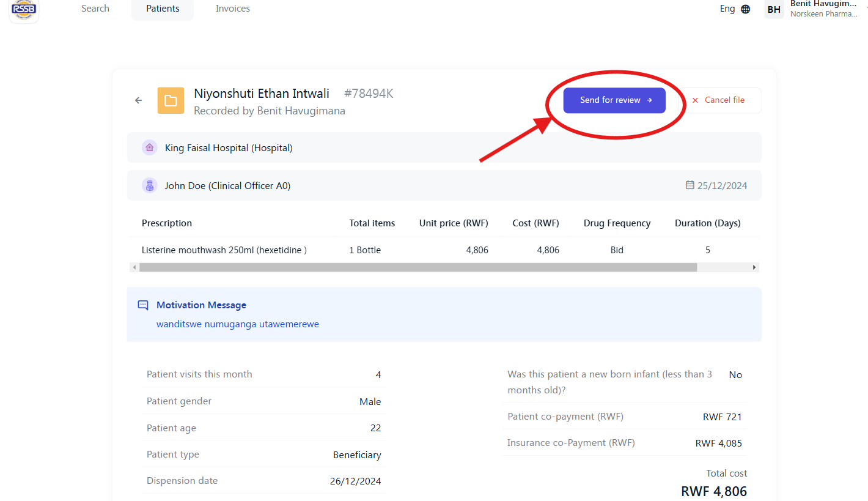Click King Faisal Hospital (Hospital) text

point(229,147)
